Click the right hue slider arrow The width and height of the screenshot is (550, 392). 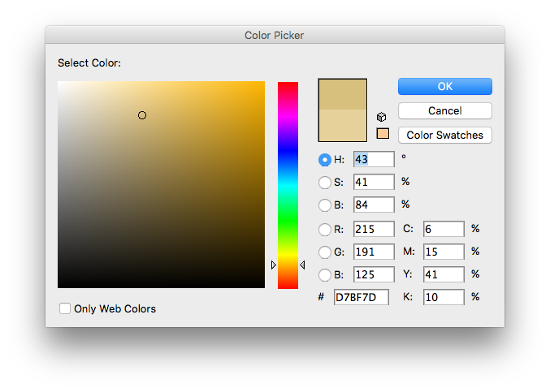(302, 265)
